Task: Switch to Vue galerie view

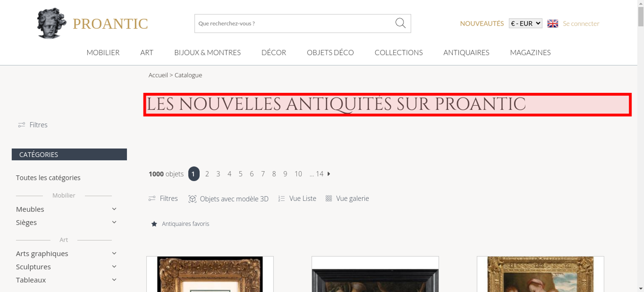Action: [x=347, y=198]
